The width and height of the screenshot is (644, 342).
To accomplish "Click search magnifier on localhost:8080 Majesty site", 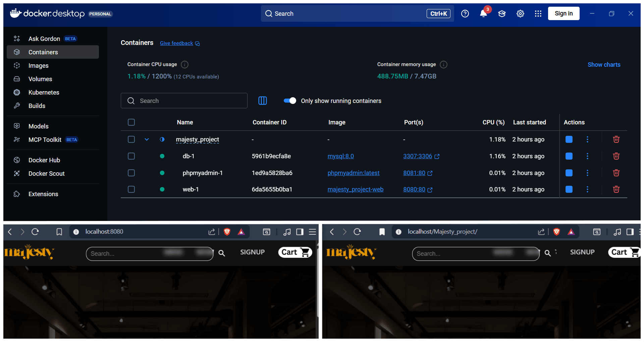I will click(222, 253).
